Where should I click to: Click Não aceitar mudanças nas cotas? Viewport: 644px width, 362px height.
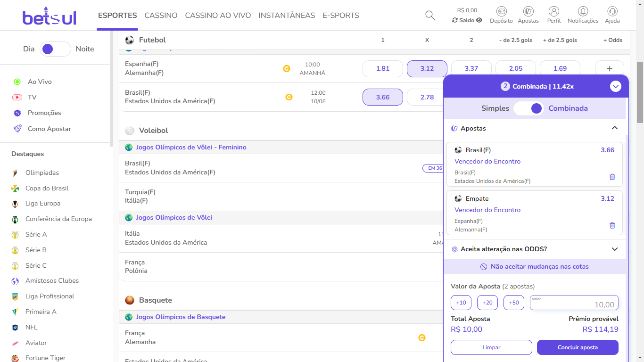point(535,266)
